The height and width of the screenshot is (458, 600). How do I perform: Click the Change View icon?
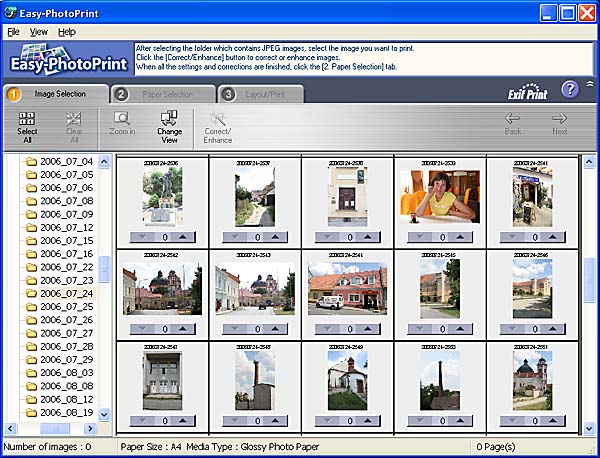pyautogui.click(x=169, y=118)
